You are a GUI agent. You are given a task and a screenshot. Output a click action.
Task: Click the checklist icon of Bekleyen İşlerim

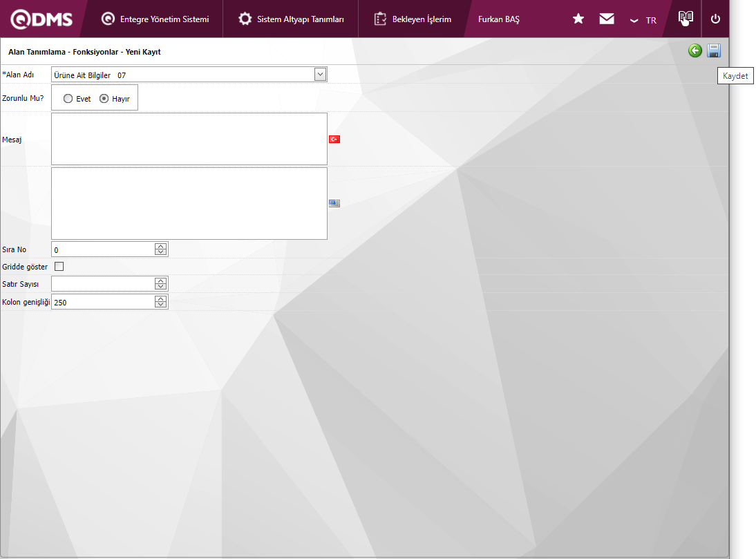point(380,19)
